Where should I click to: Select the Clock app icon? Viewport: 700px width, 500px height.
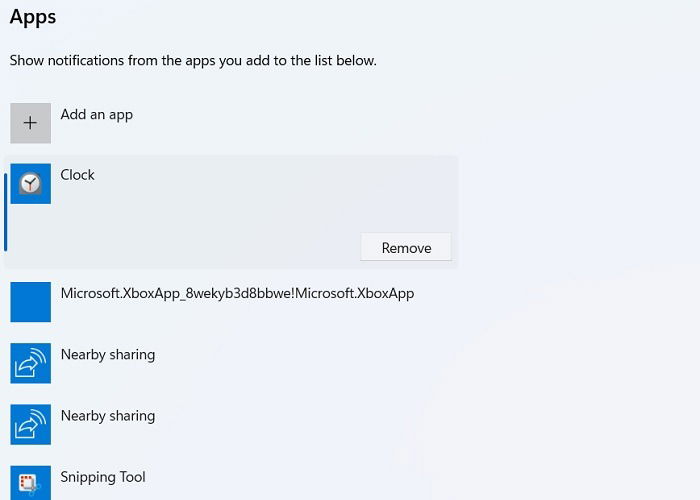[30, 183]
